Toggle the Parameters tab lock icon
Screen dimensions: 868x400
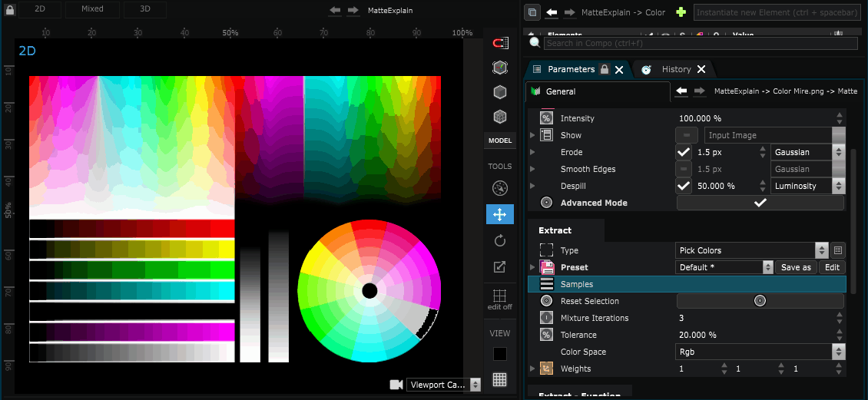(x=605, y=69)
